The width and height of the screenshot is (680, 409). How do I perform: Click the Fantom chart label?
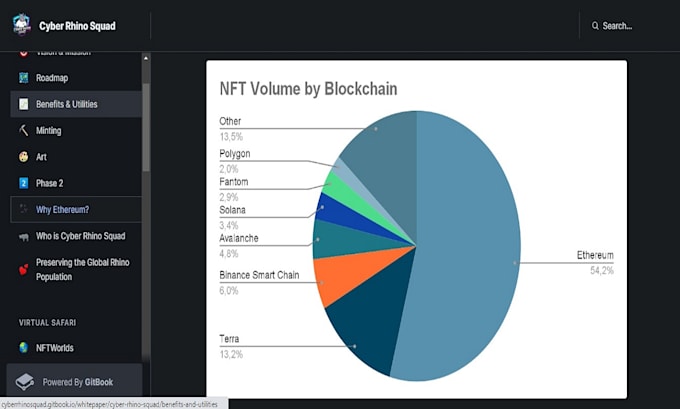point(234,182)
